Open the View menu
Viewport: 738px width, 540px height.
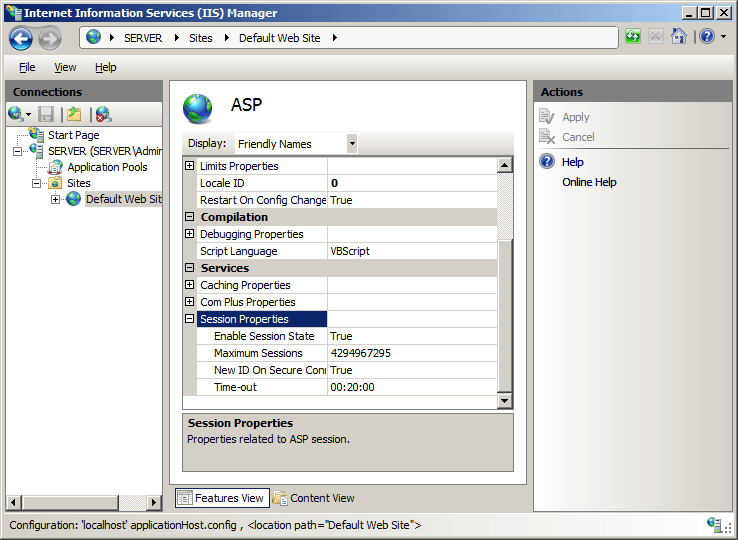[x=65, y=67]
